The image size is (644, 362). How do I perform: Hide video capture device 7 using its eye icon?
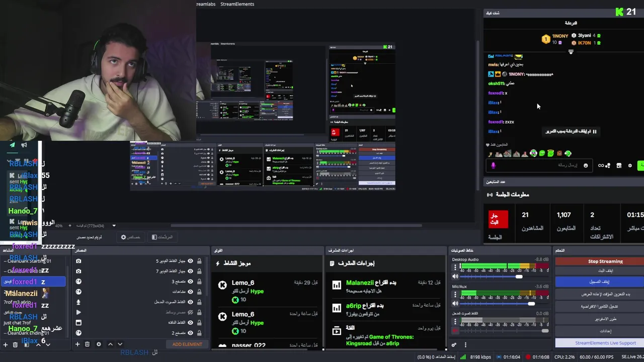(190, 271)
